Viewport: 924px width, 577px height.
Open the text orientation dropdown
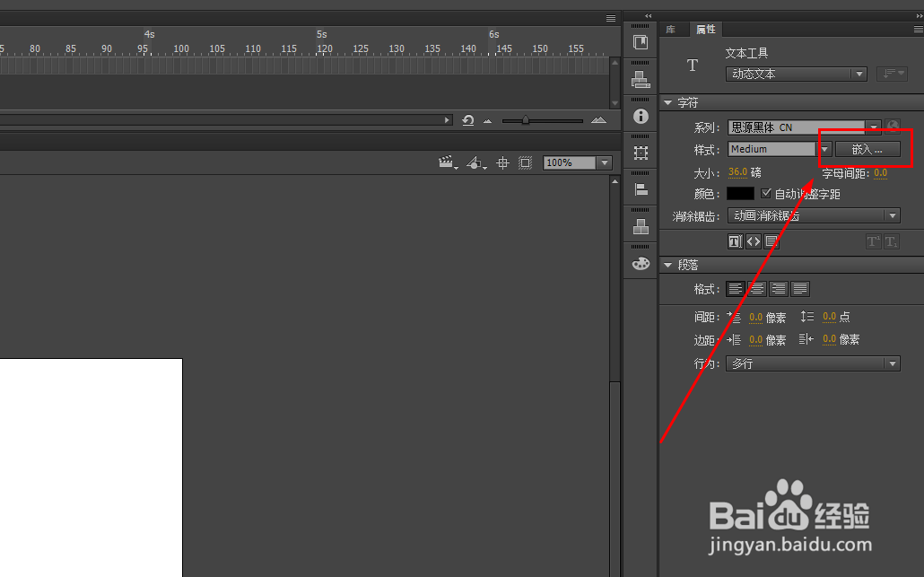point(892,74)
